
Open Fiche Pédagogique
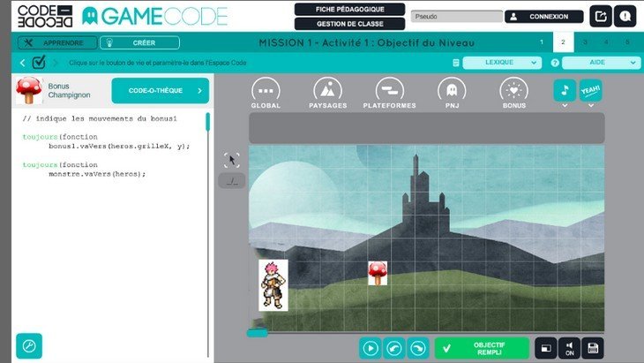click(350, 9)
